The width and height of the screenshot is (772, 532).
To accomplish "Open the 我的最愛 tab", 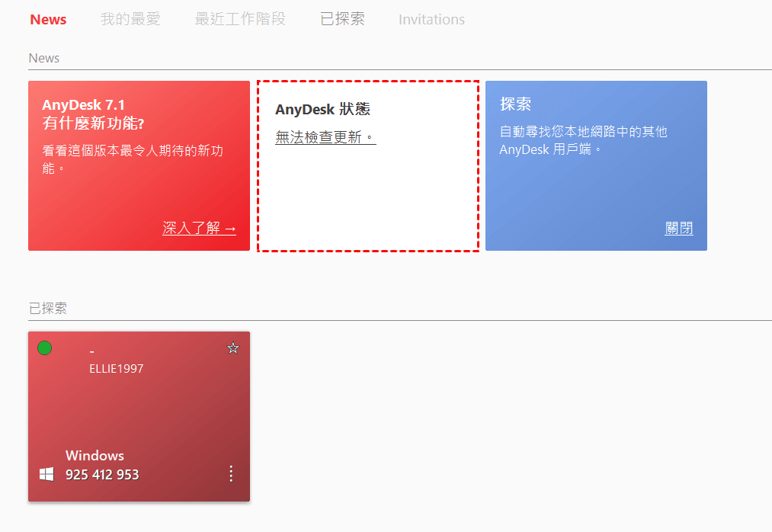I will [x=130, y=20].
